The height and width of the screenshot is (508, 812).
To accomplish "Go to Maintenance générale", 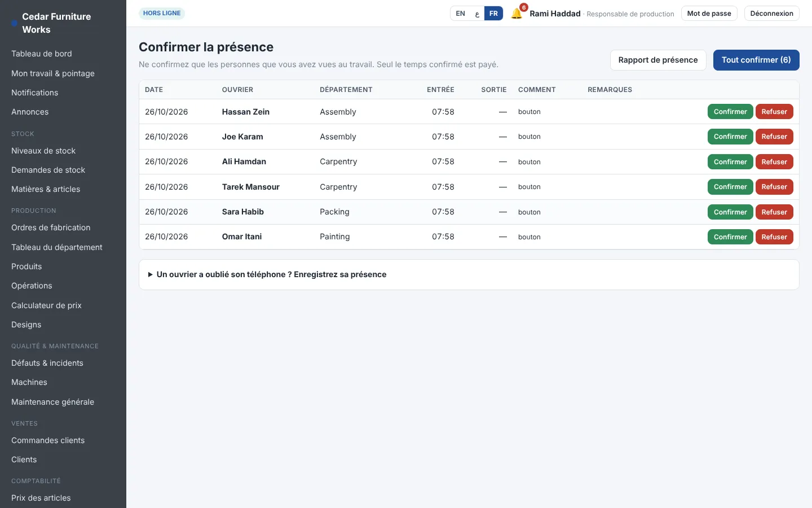I will 53,402.
